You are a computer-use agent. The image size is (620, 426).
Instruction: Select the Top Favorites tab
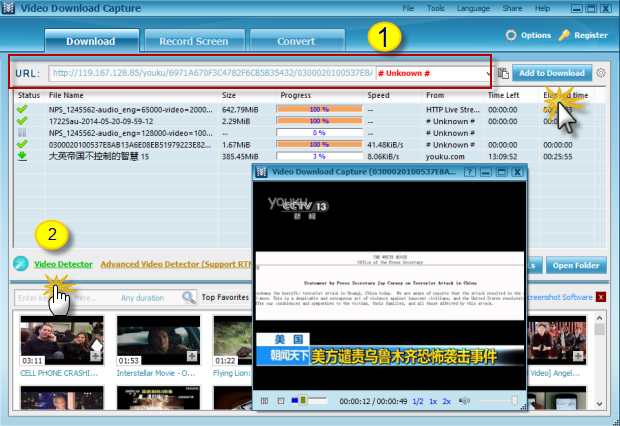pyautogui.click(x=225, y=297)
